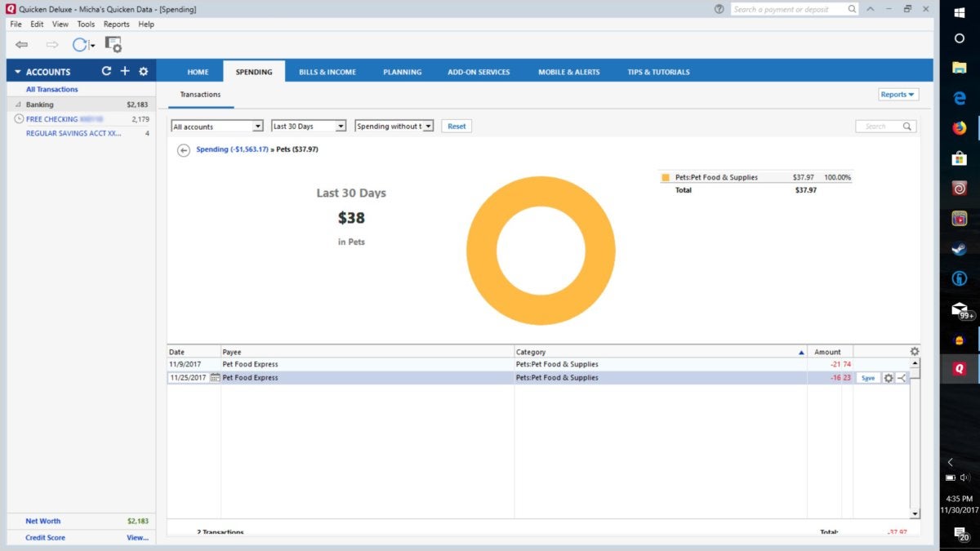Click the Credit Score View link
980x551 pixels.
138,538
